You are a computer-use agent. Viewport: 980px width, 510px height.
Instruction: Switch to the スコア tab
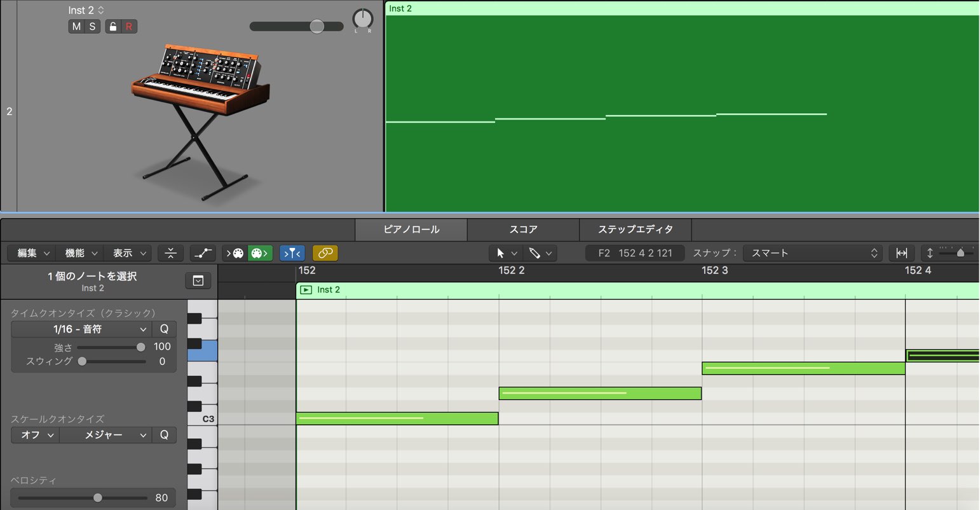coord(523,230)
